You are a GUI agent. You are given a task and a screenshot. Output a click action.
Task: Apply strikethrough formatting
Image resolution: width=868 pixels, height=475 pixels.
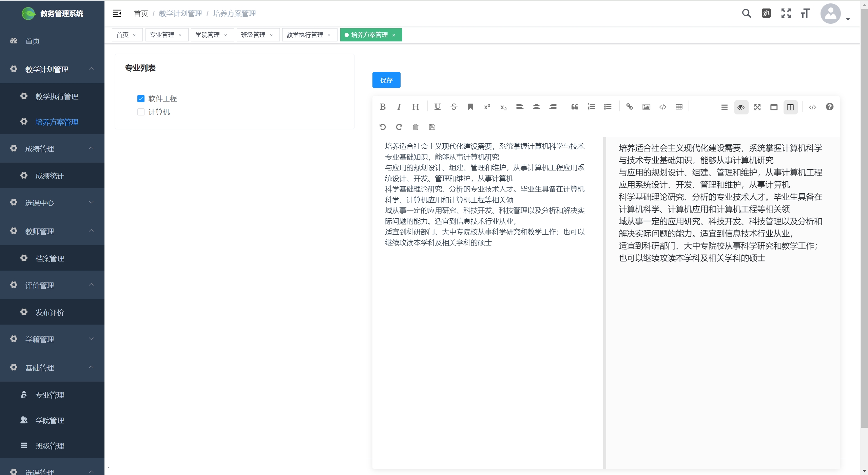pos(454,107)
